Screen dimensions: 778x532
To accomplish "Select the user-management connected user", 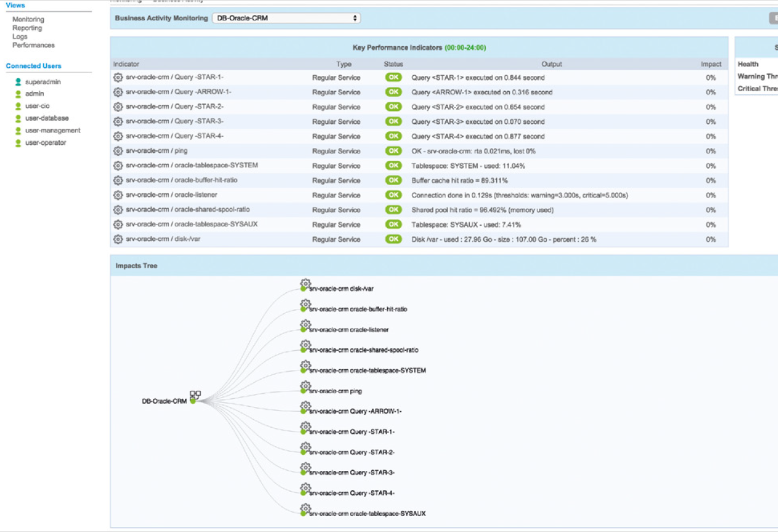I will pos(53,130).
